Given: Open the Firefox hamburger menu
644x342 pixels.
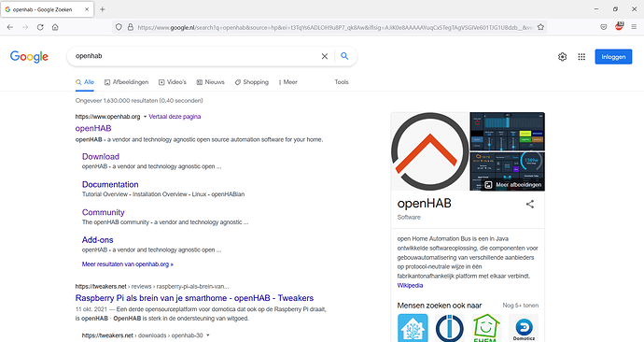Looking at the screenshot, I should click(634, 27).
